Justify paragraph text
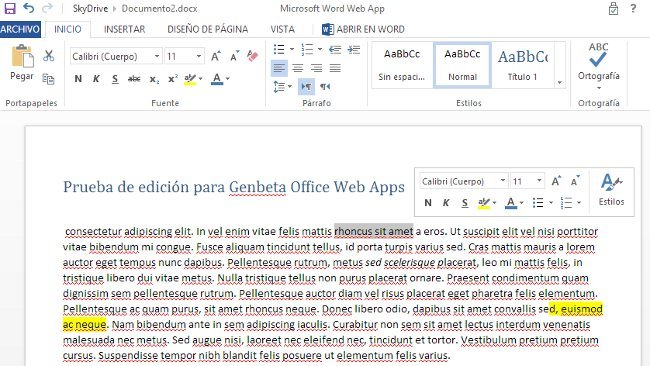Viewport: 650px width, 366px height. 335,68
